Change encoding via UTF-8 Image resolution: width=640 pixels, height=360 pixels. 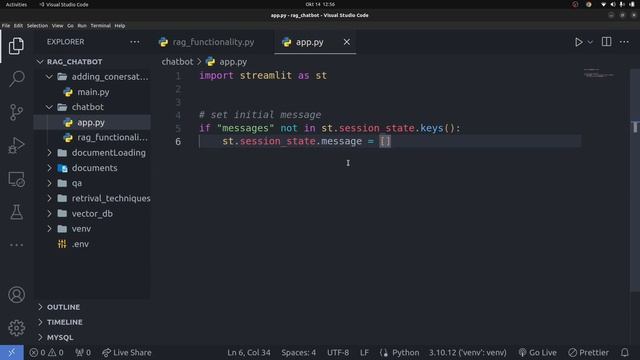tap(338, 353)
